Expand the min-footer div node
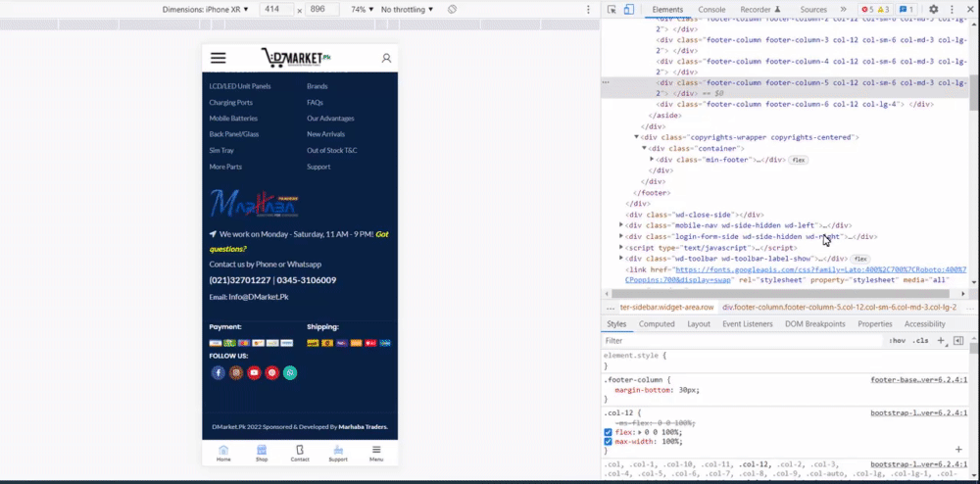Viewport: 980px width, 484px height. pos(652,160)
